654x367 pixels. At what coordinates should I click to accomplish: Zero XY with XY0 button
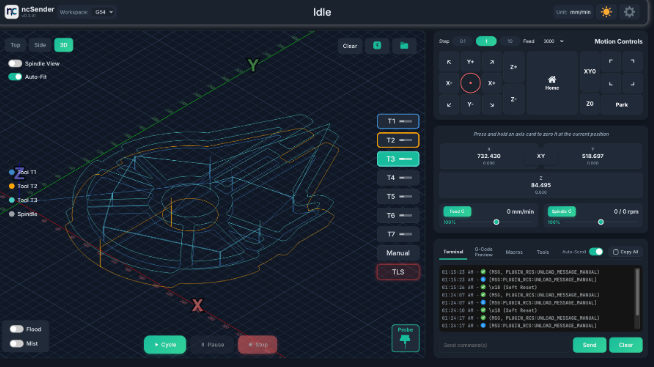point(589,72)
